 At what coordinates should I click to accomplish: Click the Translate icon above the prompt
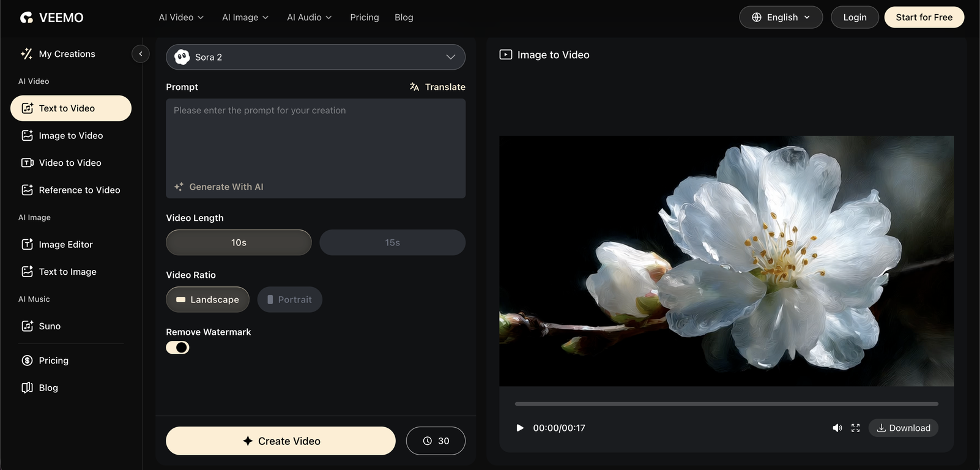[x=414, y=87]
